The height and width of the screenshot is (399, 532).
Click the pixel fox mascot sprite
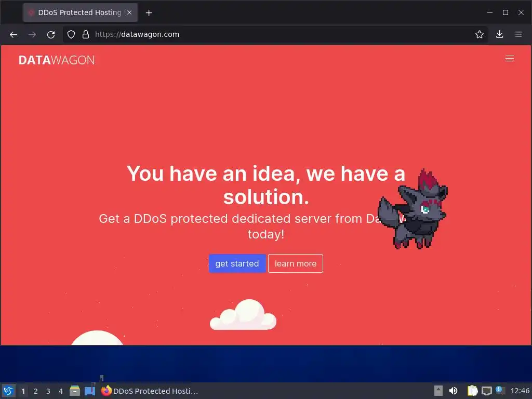point(413,209)
